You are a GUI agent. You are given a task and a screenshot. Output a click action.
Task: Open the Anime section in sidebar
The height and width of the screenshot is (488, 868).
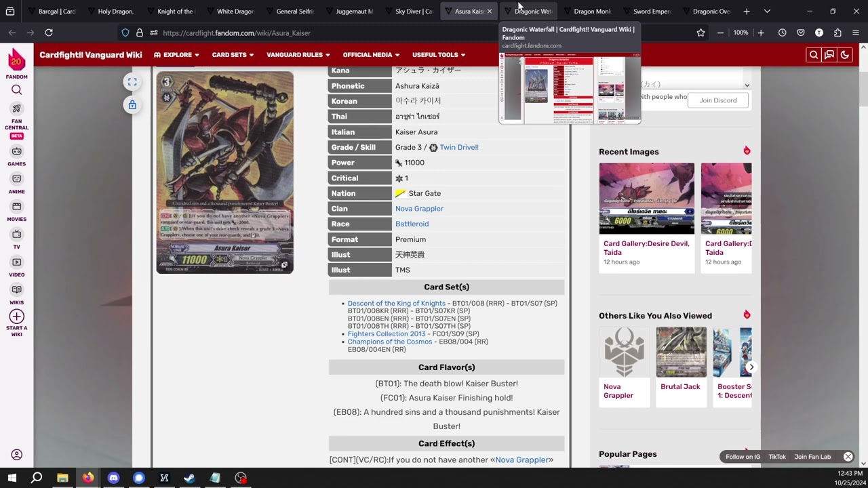(16, 184)
